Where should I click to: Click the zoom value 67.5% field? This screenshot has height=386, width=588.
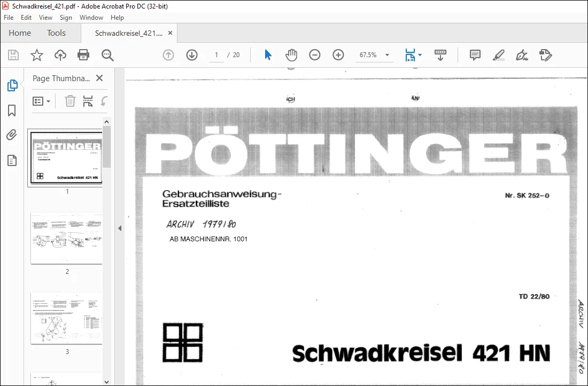pos(368,55)
